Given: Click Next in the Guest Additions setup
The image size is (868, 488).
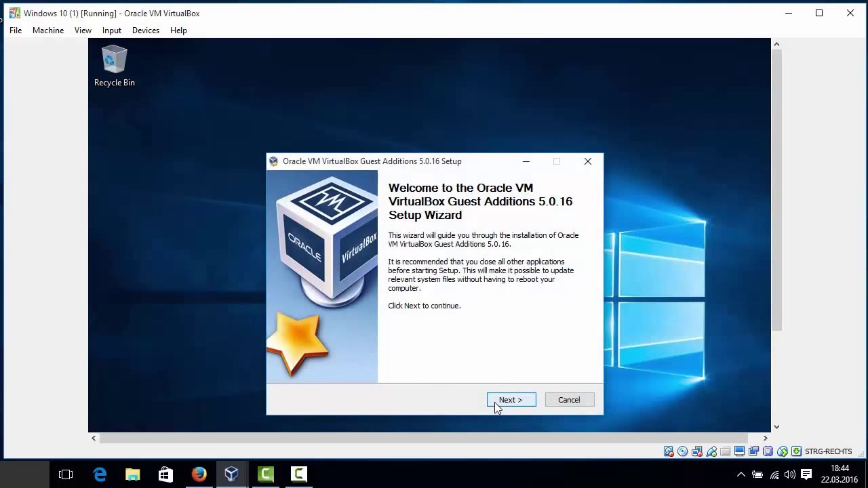Looking at the screenshot, I should (511, 400).
